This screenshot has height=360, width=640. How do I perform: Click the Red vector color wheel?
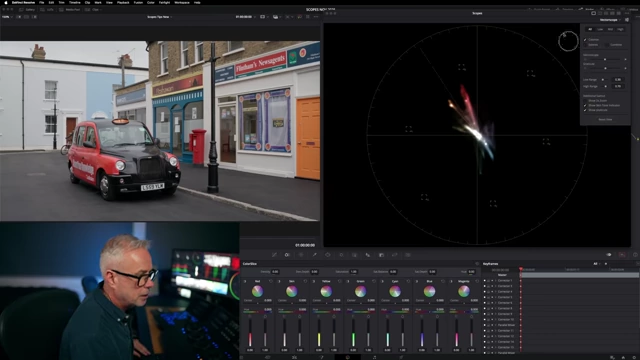coord(257,291)
